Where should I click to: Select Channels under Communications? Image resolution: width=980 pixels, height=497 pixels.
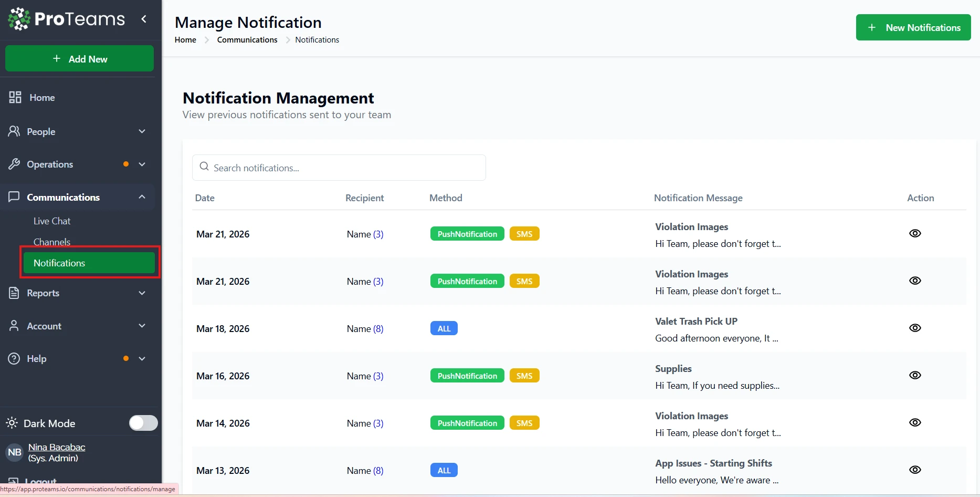point(52,242)
